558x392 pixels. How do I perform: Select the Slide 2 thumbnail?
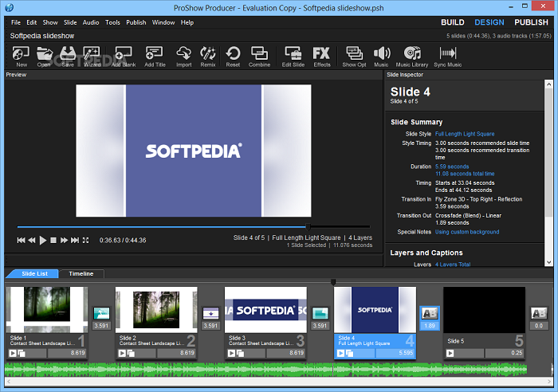point(156,309)
